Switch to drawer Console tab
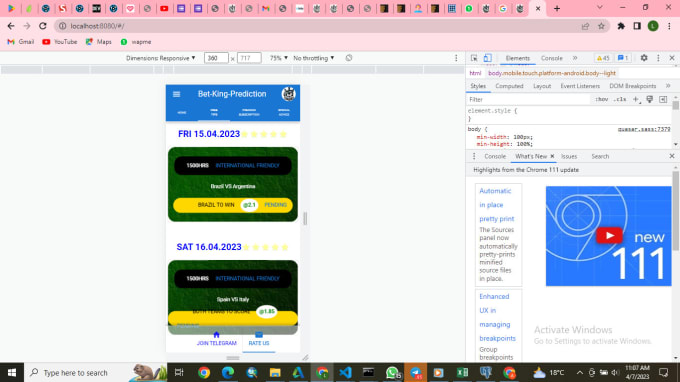This screenshot has height=382, width=680. [x=495, y=157]
